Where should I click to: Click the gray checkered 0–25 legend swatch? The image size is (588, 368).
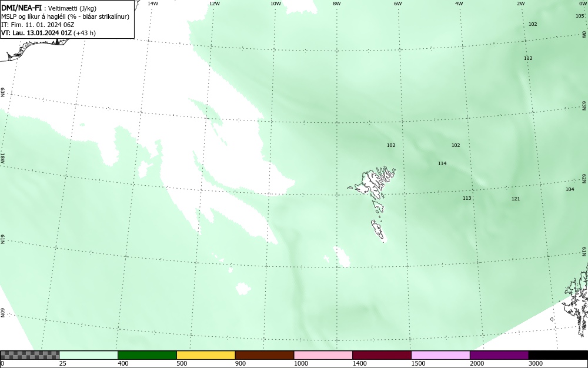[29, 355]
